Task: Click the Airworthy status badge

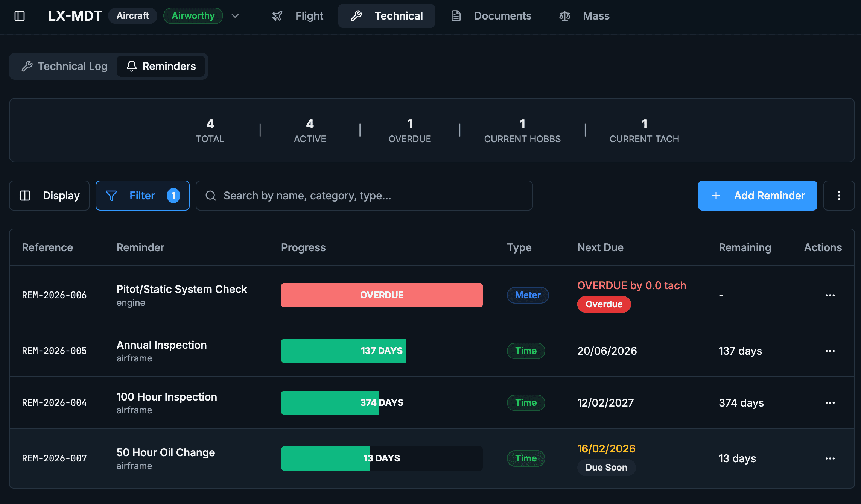Action: point(193,16)
